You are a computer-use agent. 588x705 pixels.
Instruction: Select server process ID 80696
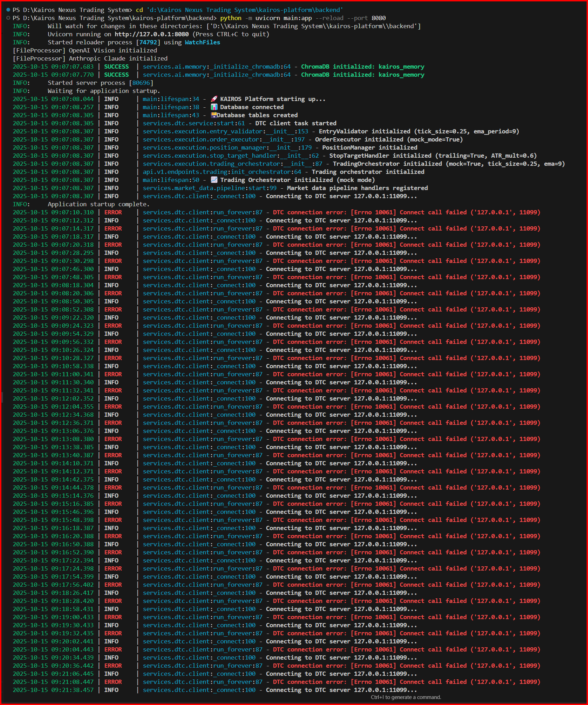tap(141, 83)
